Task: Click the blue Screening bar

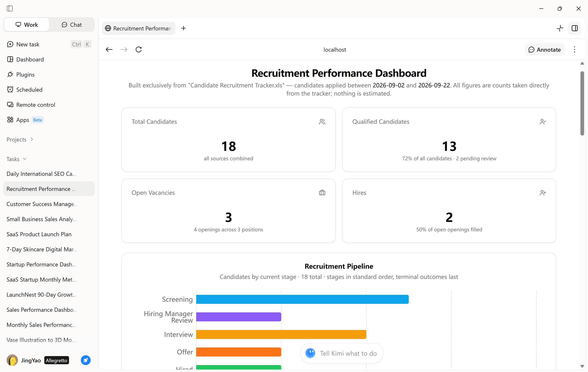Action: 302,300
